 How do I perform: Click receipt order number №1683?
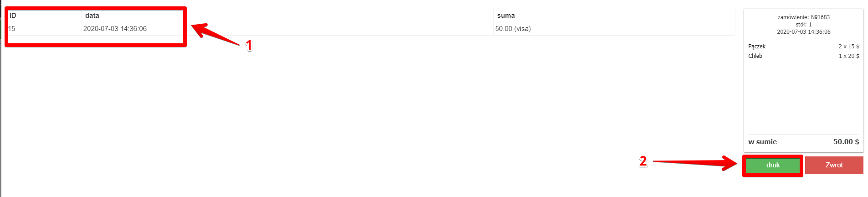[804, 17]
